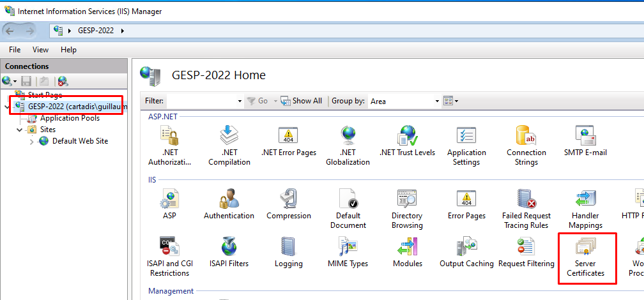Click the Forward navigation button
Screen dimensions: 644x300
pos(29,31)
